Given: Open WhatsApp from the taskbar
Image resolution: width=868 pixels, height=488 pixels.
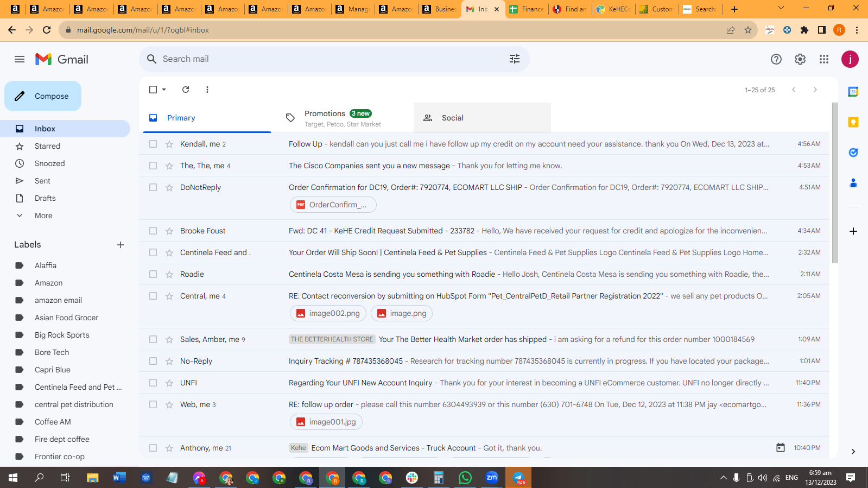Looking at the screenshot, I should [x=465, y=478].
